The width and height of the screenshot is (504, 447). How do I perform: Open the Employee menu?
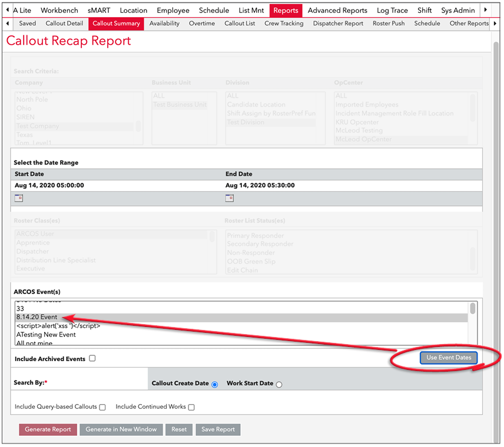click(173, 10)
